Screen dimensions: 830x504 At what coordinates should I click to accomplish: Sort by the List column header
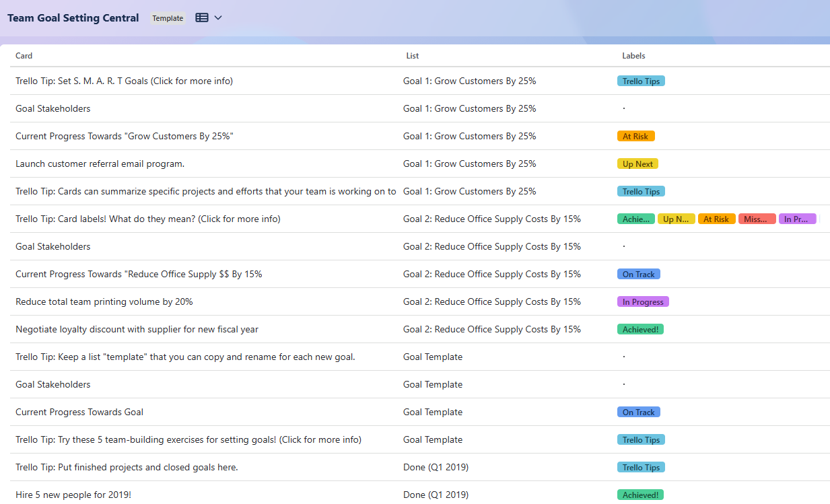412,56
